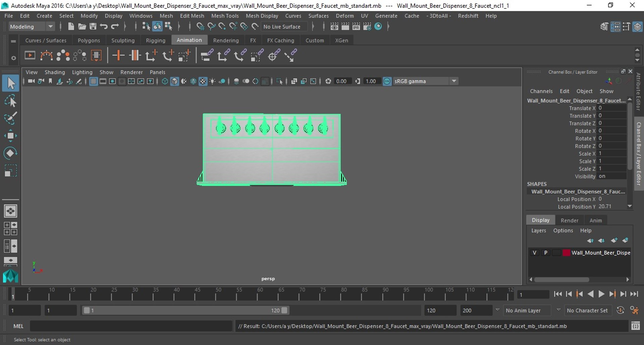The height and width of the screenshot is (345, 644).
Task: Click the Channel Box / Layer Editor side tab
Action: pyautogui.click(x=638, y=154)
